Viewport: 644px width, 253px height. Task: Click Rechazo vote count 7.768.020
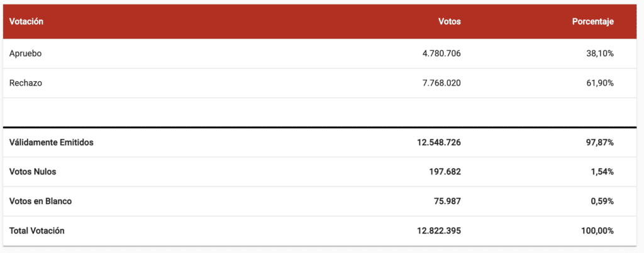coord(441,83)
